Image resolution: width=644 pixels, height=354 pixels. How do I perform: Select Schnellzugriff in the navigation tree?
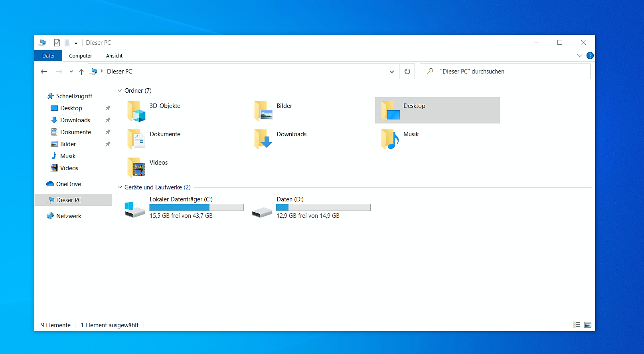(x=74, y=96)
